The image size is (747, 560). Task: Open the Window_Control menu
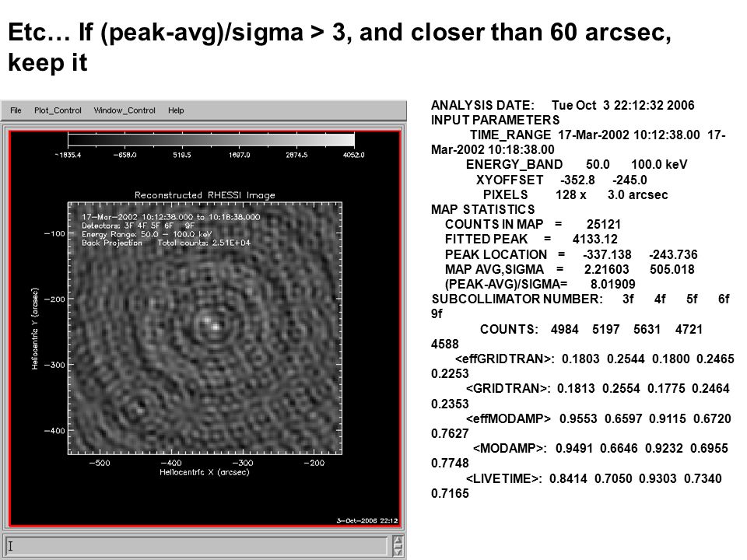pos(124,110)
